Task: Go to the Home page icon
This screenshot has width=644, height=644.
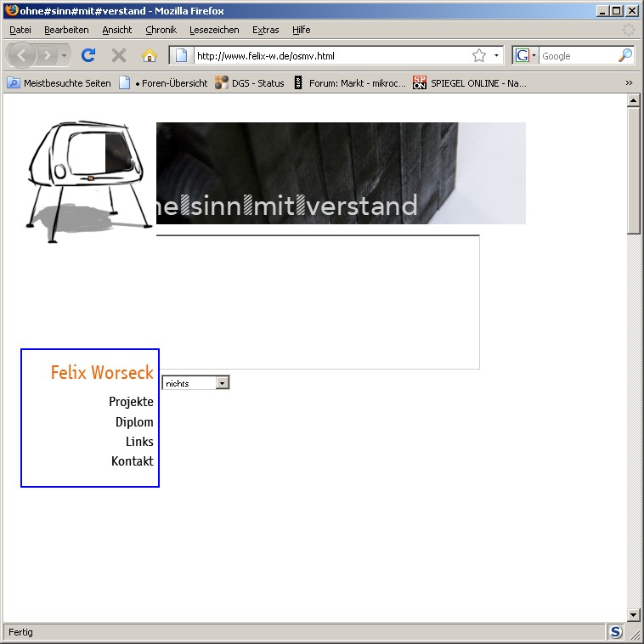Action: pos(150,55)
